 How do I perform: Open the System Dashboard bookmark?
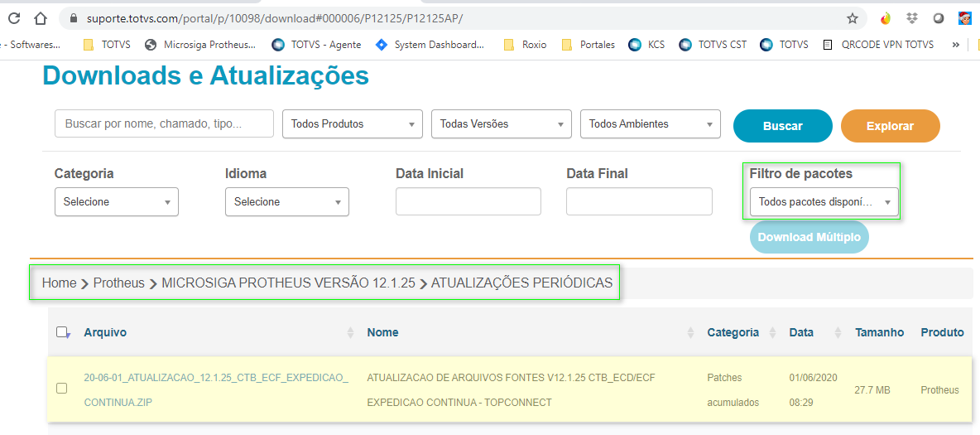pyautogui.click(x=430, y=45)
